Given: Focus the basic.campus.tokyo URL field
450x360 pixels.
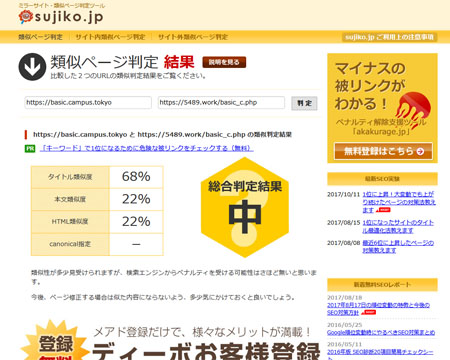Looking at the screenshot, I should tap(88, 103).
